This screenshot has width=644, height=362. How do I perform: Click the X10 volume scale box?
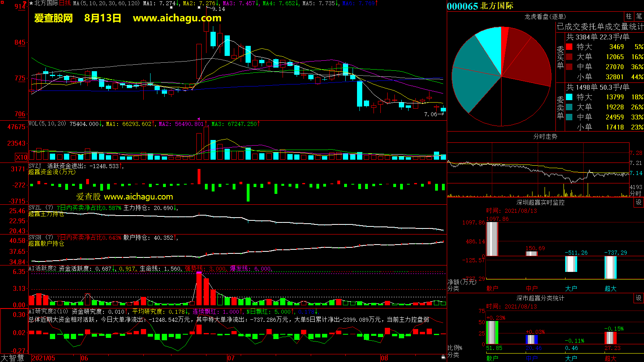click(21, 157)
